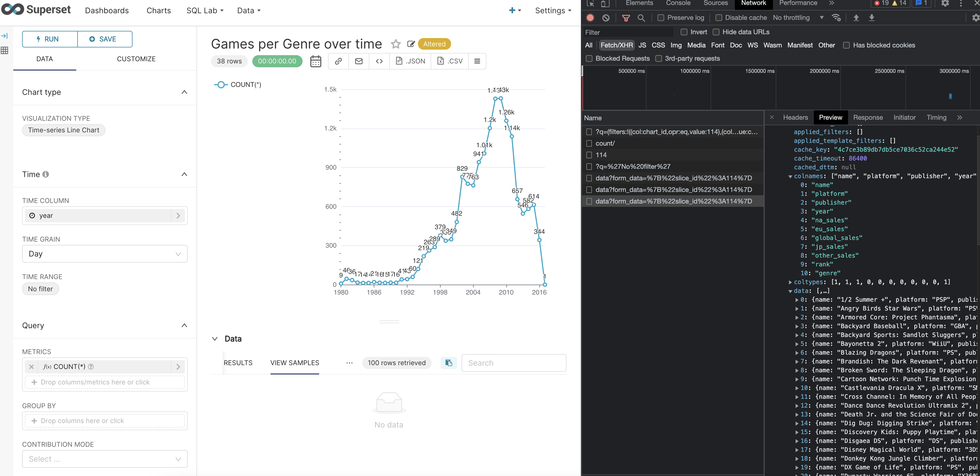The width and height of the screenshot is (980, 476).
Task: Check Hide data URLs
Action: coord(717,32)
